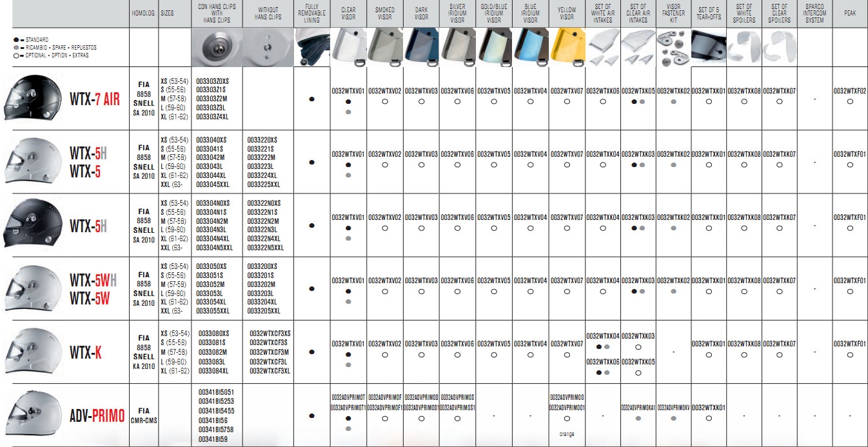
Task: Click the VISOR FASTENER KIT header
Action: click(x=673, y=13)
